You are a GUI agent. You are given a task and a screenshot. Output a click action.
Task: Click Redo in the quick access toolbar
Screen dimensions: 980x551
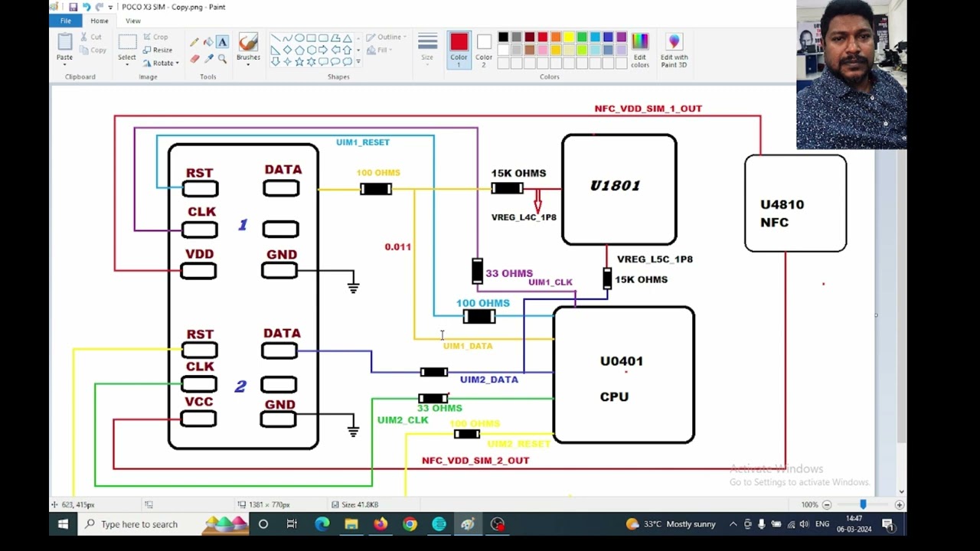[100, 7]
